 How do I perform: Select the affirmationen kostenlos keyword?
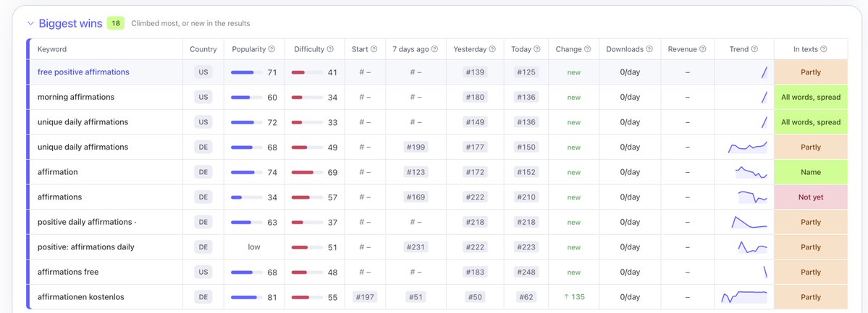(x=81, y=297)
